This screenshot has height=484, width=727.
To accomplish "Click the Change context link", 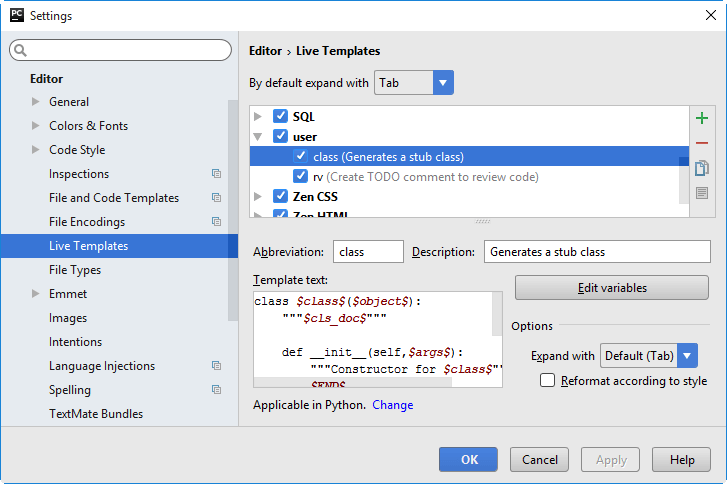I will coord(393,405).
